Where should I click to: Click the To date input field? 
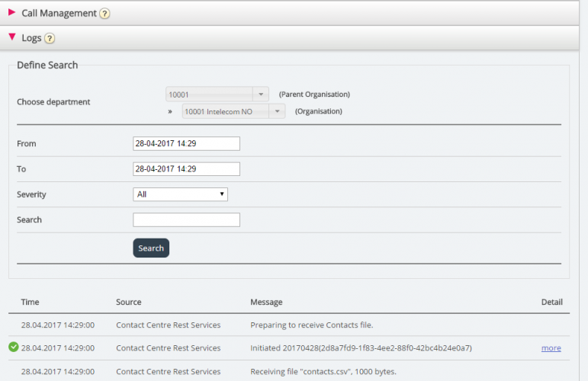point(186,169)
